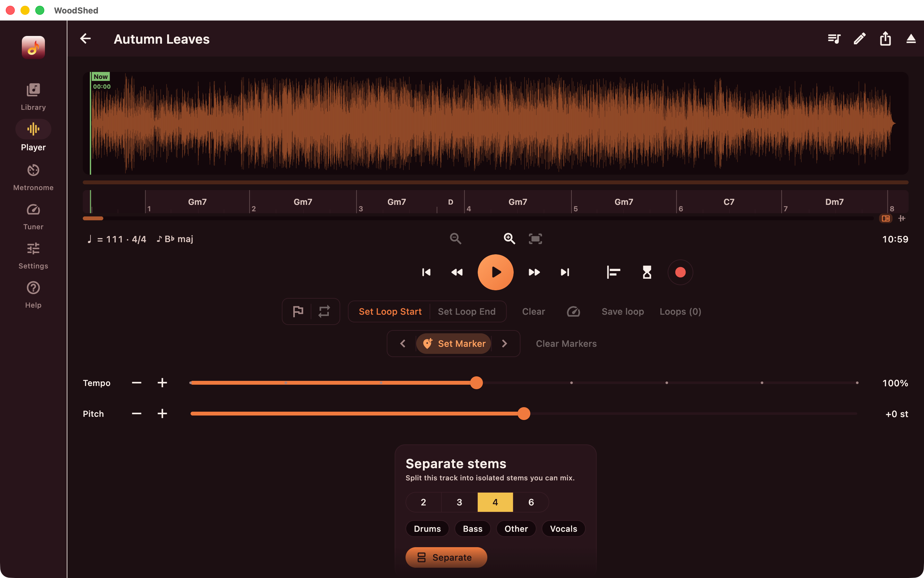Click the timeline scrollbar thumb
Screen dimensions: 924x578
[93, 218]
